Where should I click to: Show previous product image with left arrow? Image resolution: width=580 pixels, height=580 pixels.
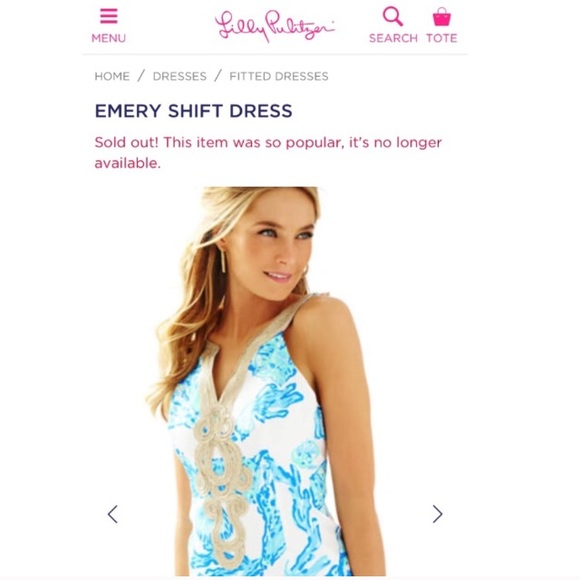pos(113,514)
